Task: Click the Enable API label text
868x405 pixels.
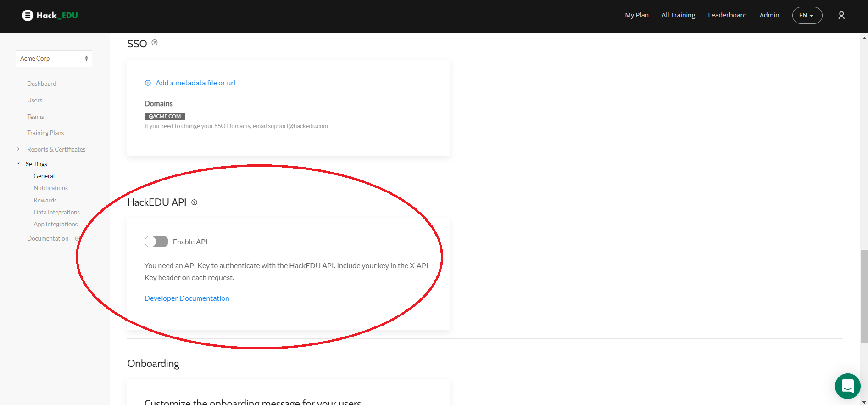Action: [190, 242]
